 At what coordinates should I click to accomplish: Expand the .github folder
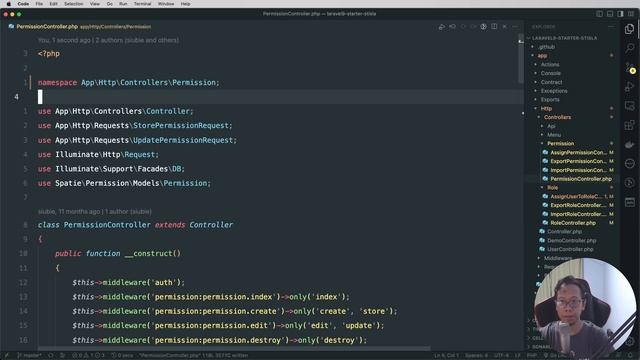[546, 47]
